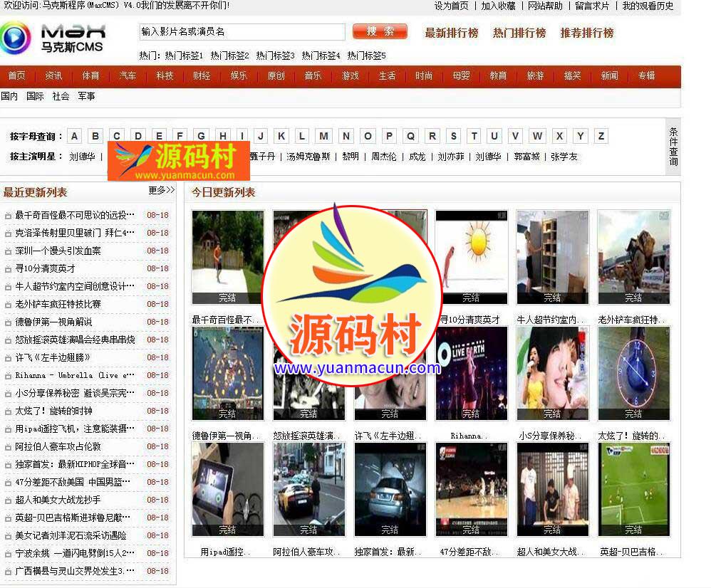
Task: Open 热门标签1 hot tag link
Action: [184, 56]
